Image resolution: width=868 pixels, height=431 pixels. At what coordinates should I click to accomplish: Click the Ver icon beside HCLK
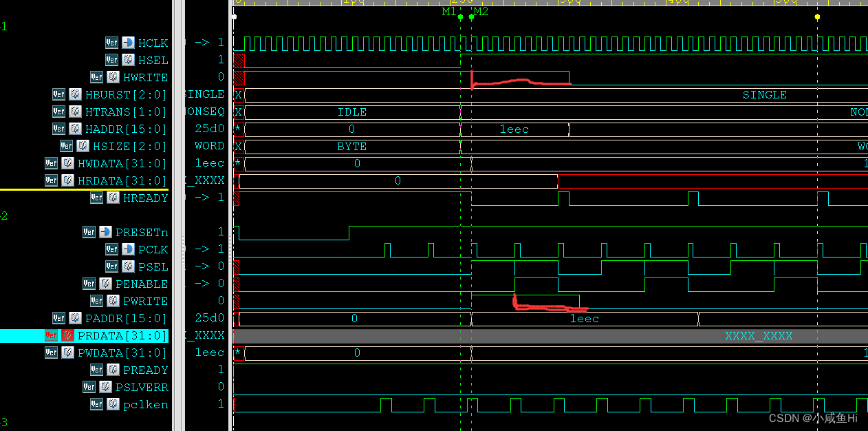click(x=111, y=42)
